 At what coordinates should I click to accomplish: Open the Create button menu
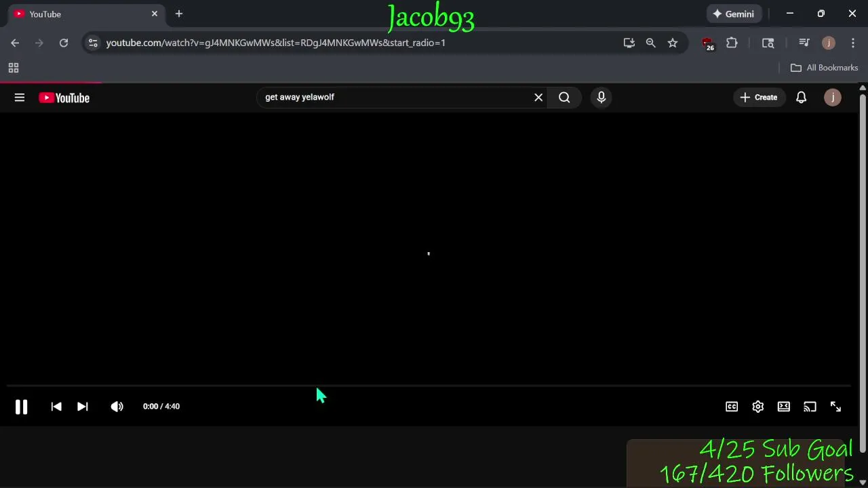pos(759,97)
